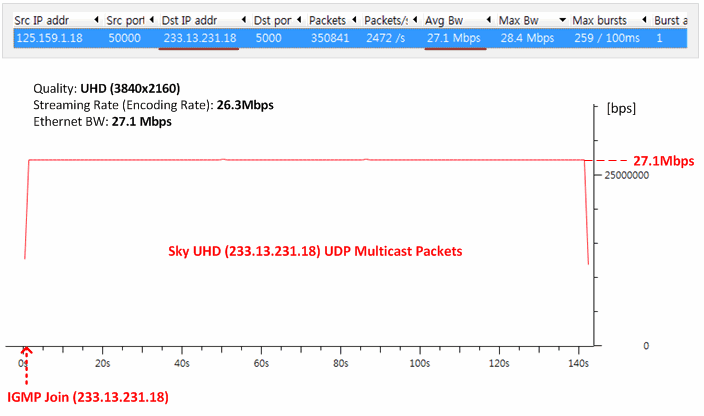This screenshot has width=704, height=416.
Task: Click the arrow beside Max bursts header
Action: coord(644,20)
